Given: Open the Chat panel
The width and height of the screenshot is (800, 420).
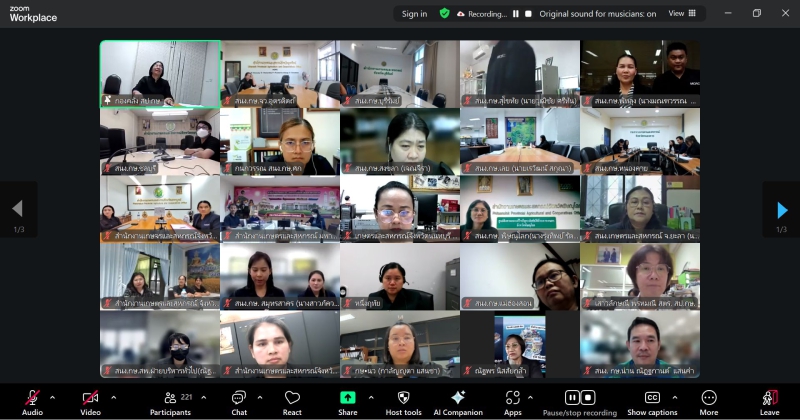Looking at the screenshot, I should (x=239, y=397).
